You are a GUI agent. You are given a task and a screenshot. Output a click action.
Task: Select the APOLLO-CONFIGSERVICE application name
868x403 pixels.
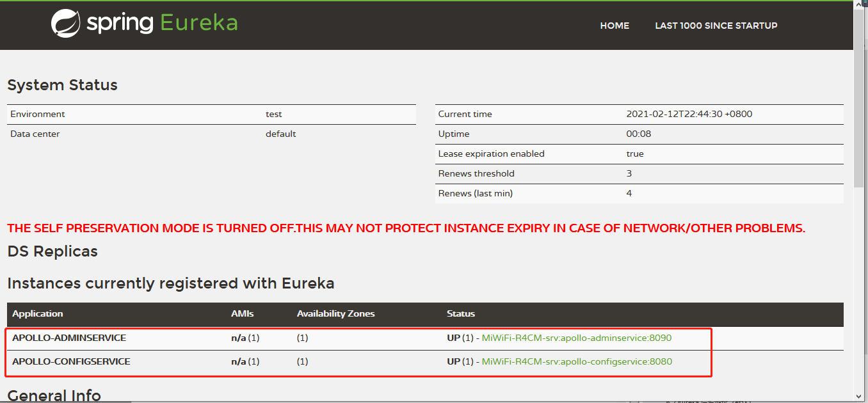click(71, 361)
